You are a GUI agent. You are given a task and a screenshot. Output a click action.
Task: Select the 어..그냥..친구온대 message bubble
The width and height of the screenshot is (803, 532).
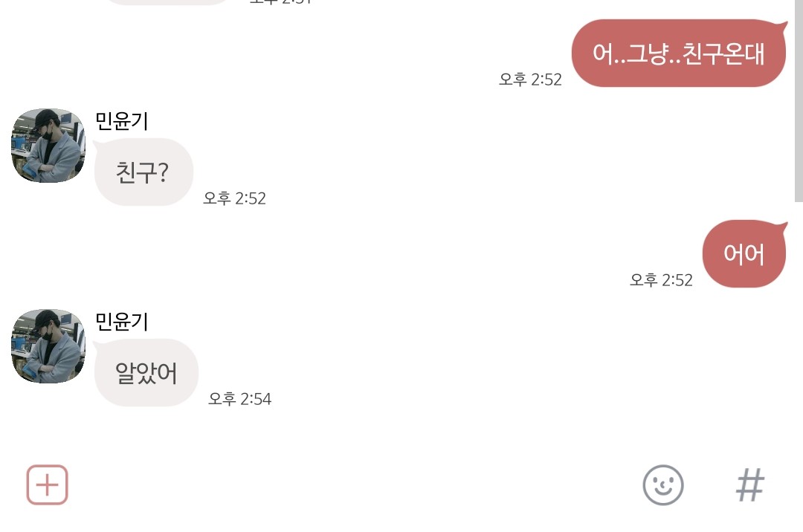point(678,53)
